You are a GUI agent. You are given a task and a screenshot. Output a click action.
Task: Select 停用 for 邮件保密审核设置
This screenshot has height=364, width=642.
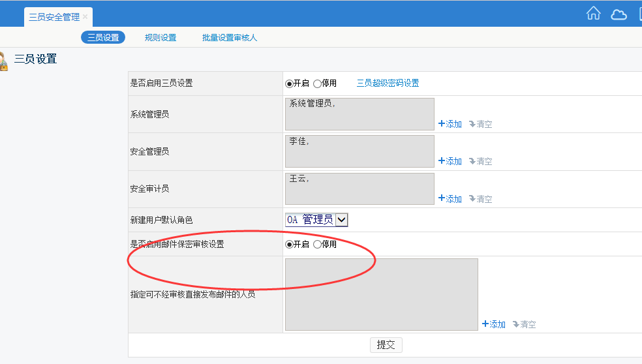click(318, 245)
